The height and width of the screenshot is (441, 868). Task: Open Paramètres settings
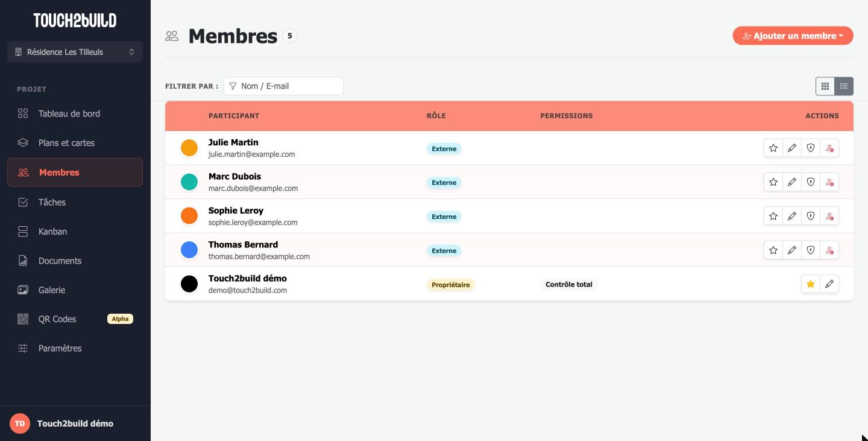(x=75, y=348)
